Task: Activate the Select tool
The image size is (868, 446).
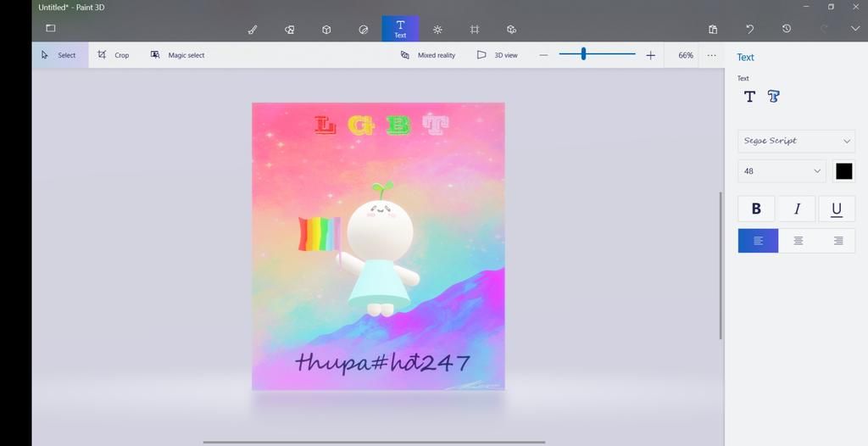Action: pyautogui.click(x=60, y=55)
